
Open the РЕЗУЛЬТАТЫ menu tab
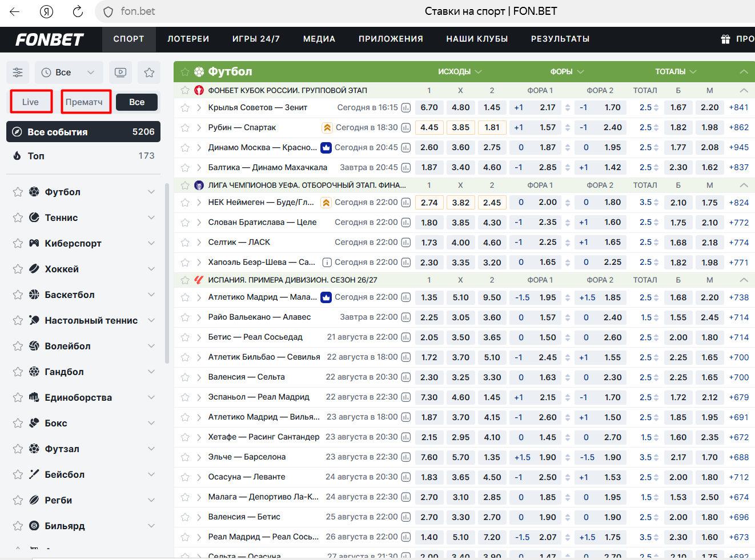560,39
